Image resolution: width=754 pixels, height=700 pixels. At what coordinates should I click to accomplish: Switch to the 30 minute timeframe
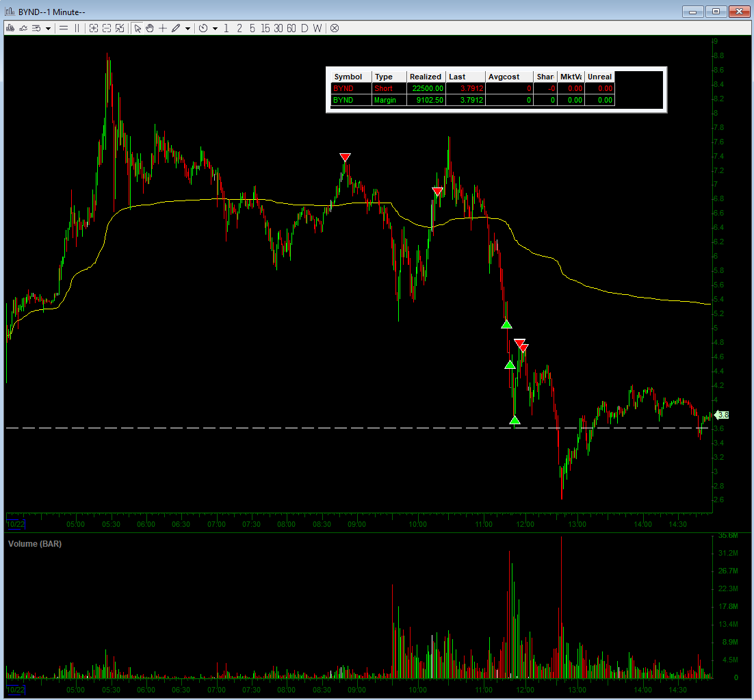278,28
